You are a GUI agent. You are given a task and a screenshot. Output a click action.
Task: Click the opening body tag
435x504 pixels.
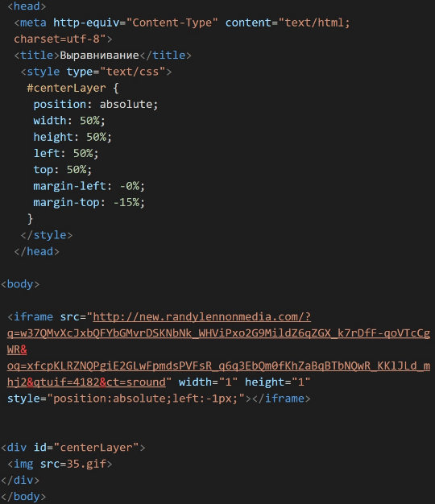point(20,284)
